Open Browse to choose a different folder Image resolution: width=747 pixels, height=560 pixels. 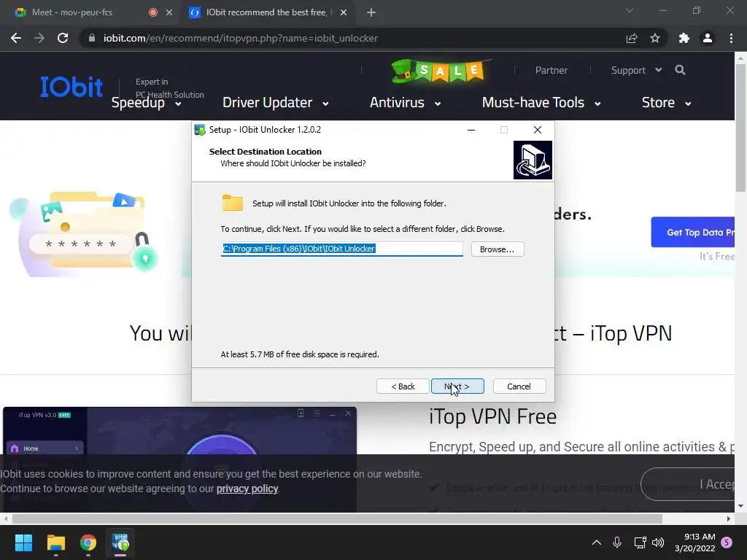[498, 249]
